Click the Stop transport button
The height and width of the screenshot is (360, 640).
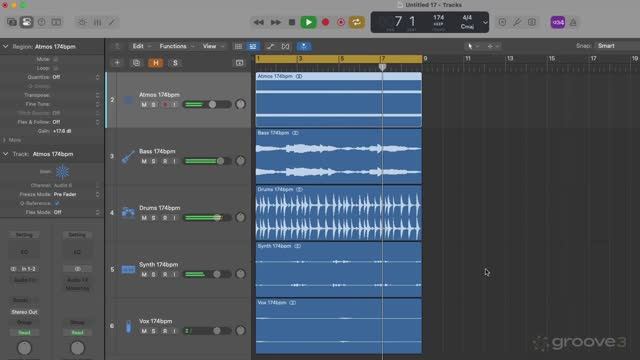291,22
